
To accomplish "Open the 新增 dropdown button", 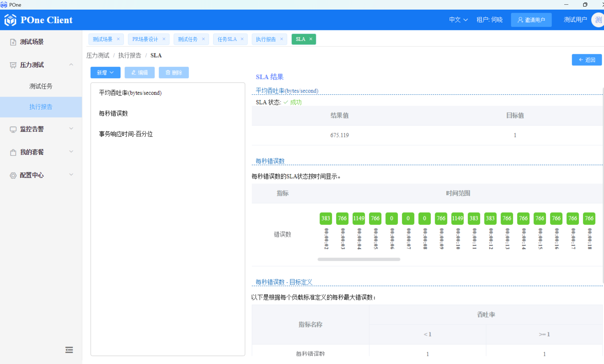I will coord(105,72).
